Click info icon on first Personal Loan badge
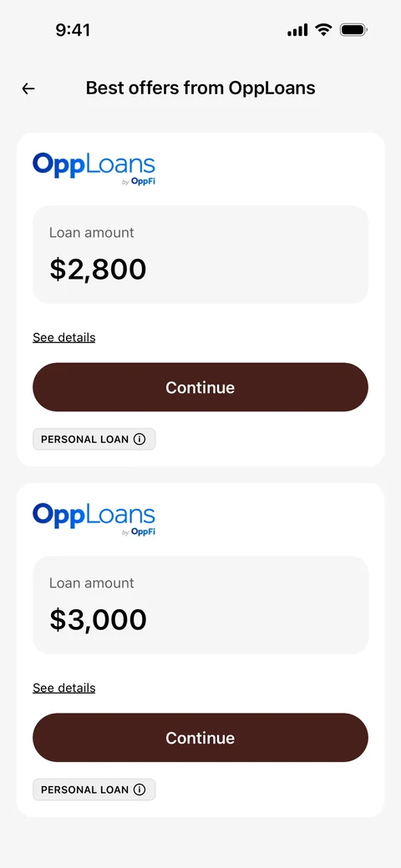 click(x=140, y=440)
